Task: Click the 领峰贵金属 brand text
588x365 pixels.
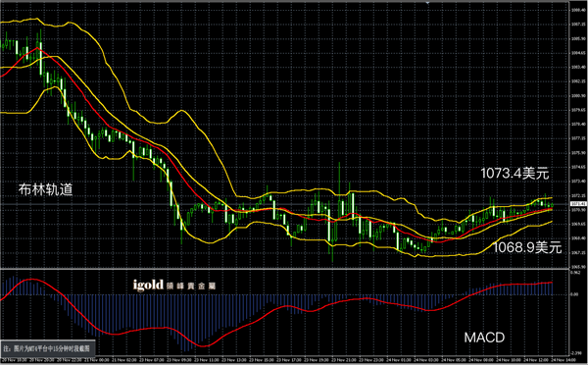Action: point(191,287)
